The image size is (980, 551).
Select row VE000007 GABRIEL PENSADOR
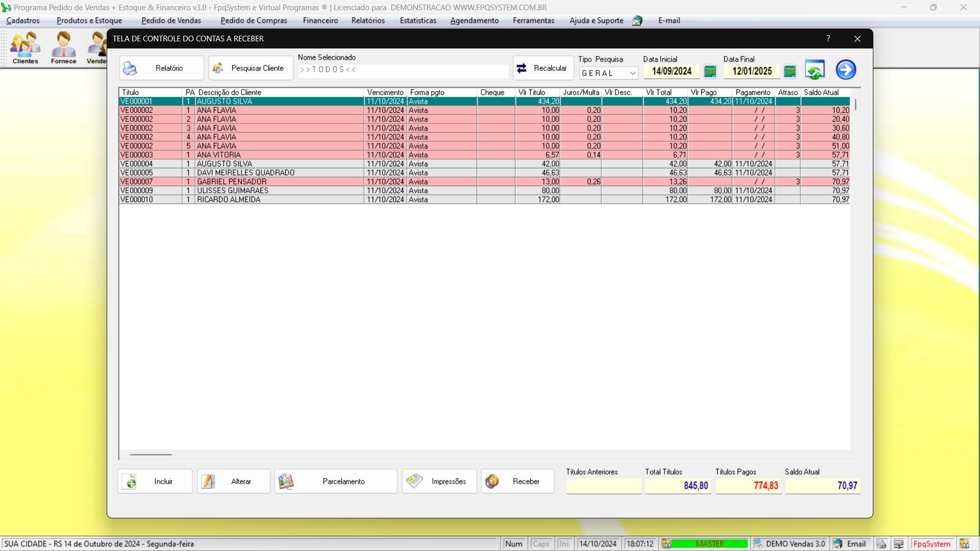(x=484, y=182)
